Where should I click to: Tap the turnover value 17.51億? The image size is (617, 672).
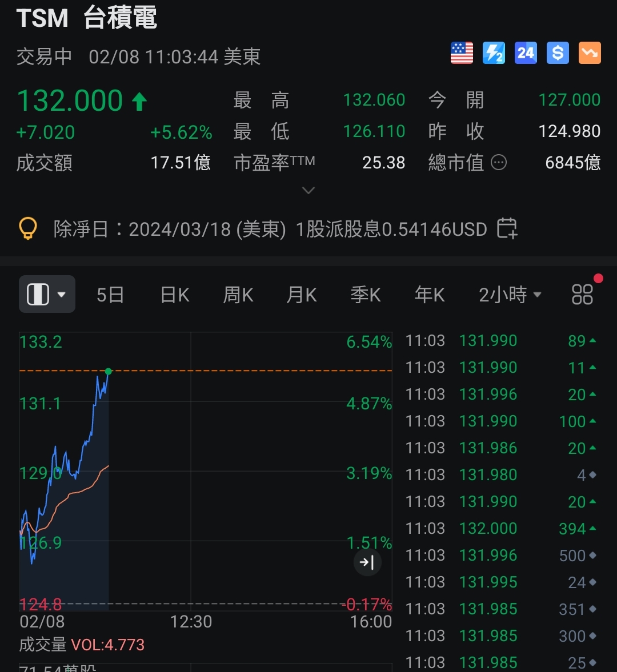click(181, 163)
